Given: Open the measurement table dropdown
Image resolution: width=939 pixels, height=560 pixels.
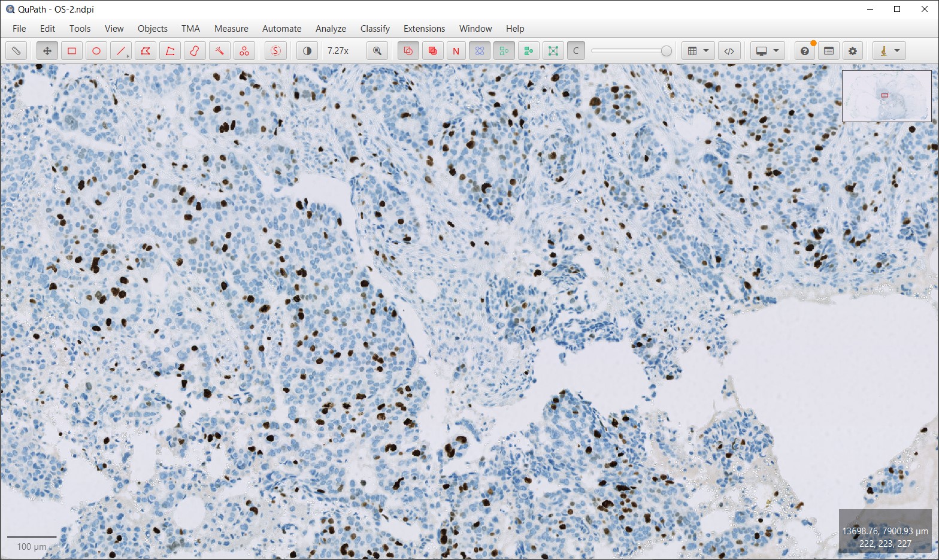Looking at the screenshot, I should (698, 51).
